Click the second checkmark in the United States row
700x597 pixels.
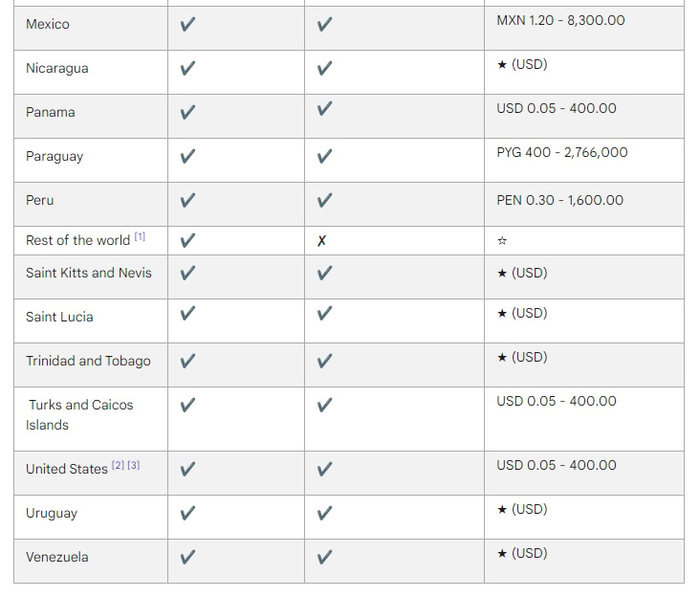pyautogui.click(x=324, y=470)
